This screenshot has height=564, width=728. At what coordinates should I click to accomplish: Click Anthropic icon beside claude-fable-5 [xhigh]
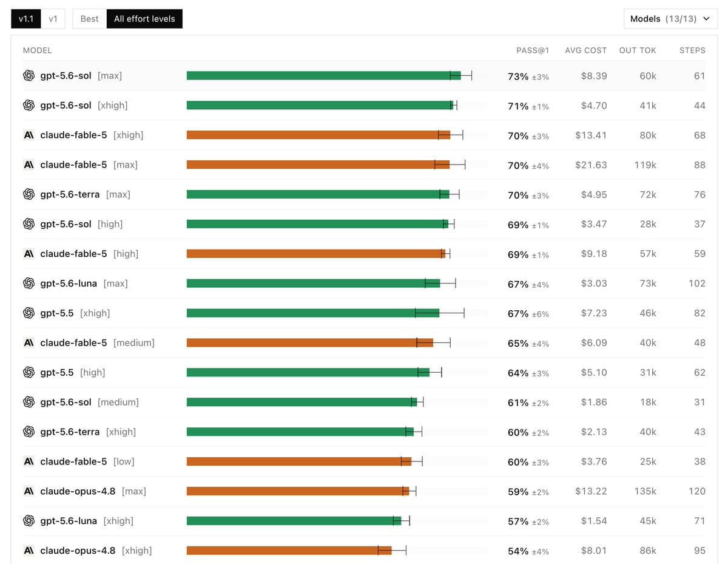29,135
